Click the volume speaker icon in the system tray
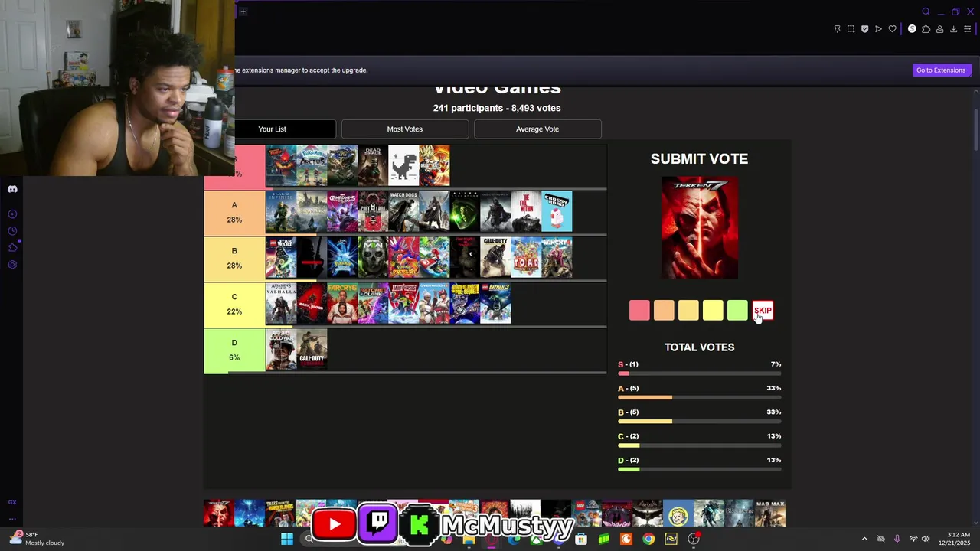This screenshot has width=980, height=551. 925,539
